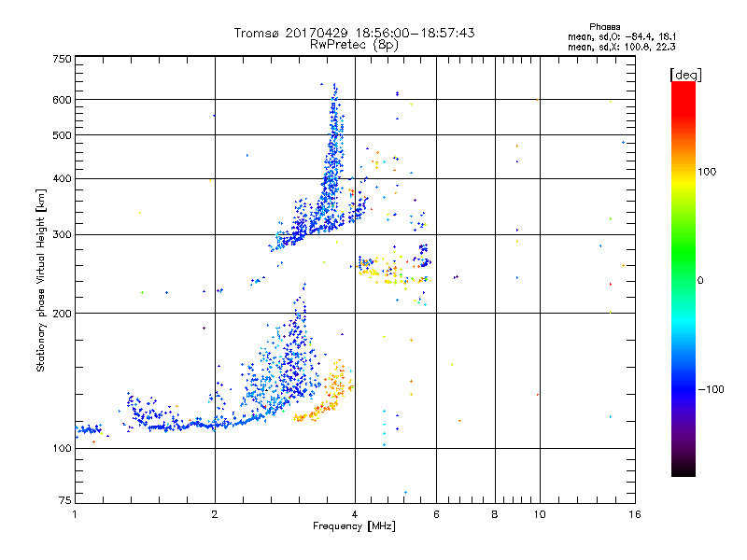
Task: Click y-axis tick label '750'
Action: [x=62, y=59]
